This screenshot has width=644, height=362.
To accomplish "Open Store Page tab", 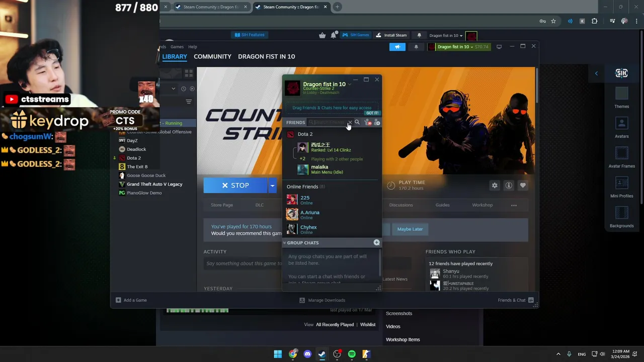I will [x=222, y=205].
